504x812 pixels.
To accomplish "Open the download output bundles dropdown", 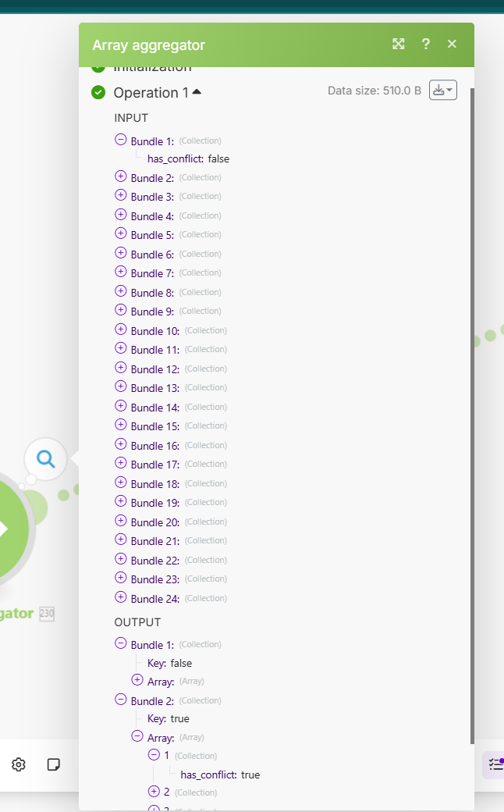I will (443, 90).
